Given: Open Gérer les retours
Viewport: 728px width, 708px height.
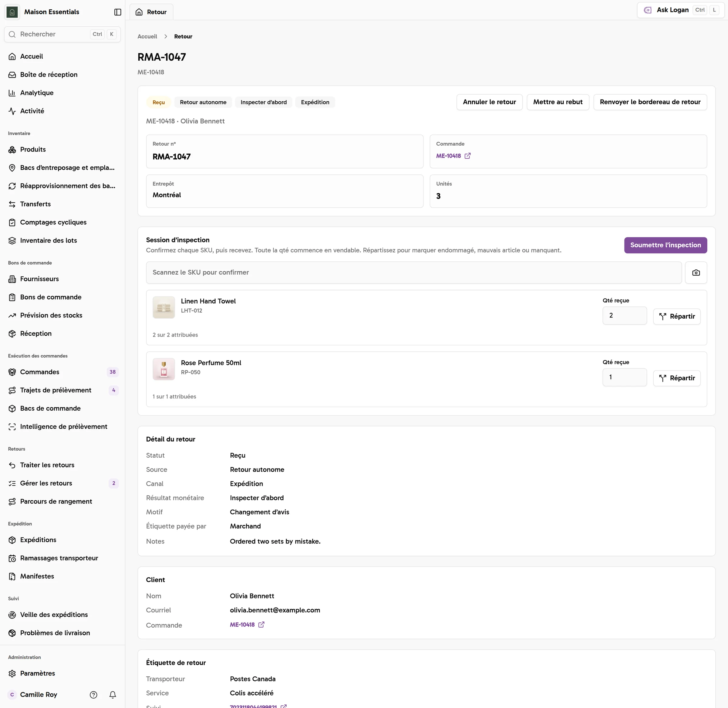Looking at the screenshot, I should coord(62,483).
